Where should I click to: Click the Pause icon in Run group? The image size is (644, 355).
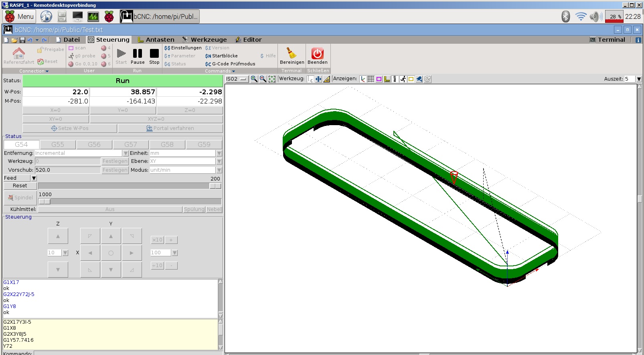point(138,53)
